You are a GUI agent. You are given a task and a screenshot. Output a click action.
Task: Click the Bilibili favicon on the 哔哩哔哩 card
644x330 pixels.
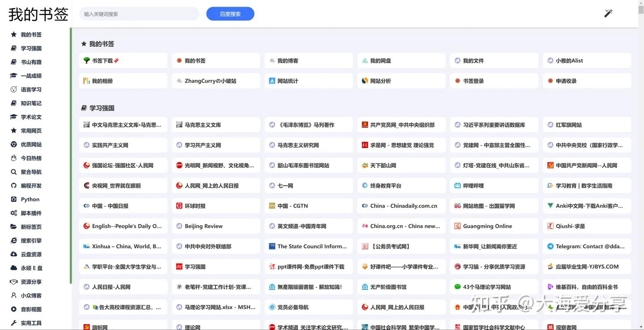pos(458,185)
